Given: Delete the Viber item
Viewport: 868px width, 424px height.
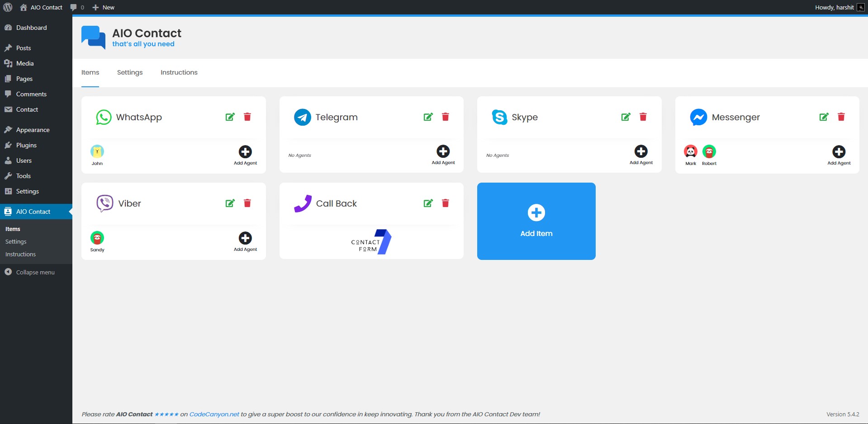Looking at the screenshot, I should (247, 203).
